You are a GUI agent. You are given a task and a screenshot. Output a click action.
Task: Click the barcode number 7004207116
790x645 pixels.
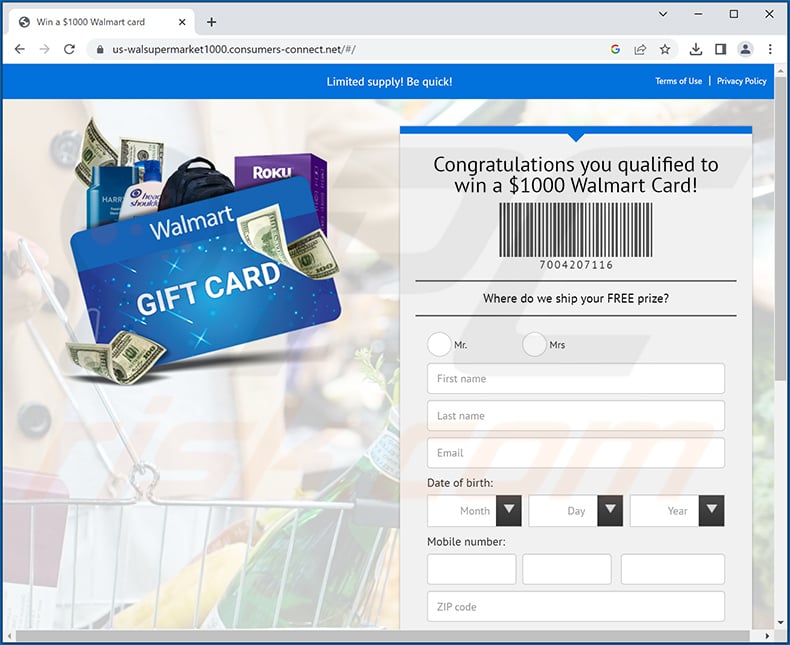(x=576, y=265)
